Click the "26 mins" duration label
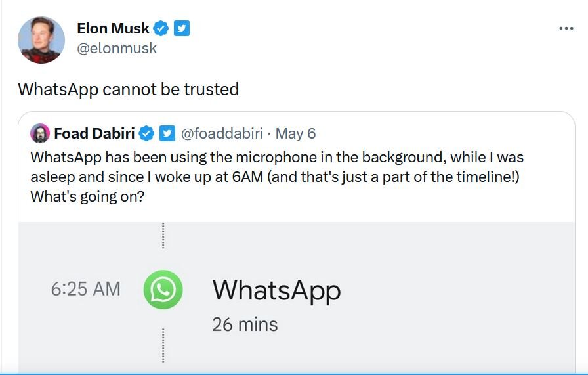Viewport: 588px width, 375px height. (x=245, y=324)
